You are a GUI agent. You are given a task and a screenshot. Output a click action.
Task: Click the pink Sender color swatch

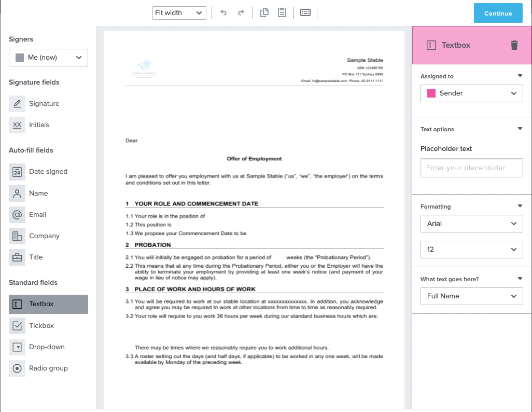431,93
